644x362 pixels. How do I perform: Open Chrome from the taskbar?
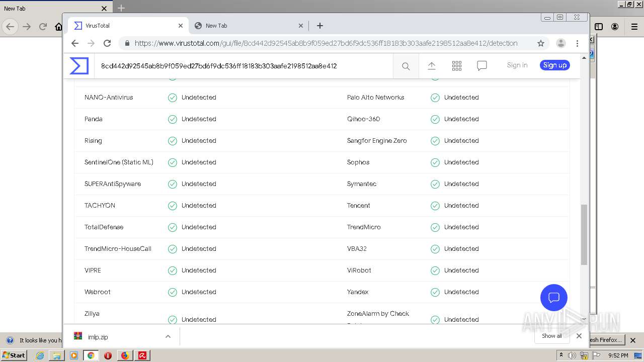coord(91,355)
